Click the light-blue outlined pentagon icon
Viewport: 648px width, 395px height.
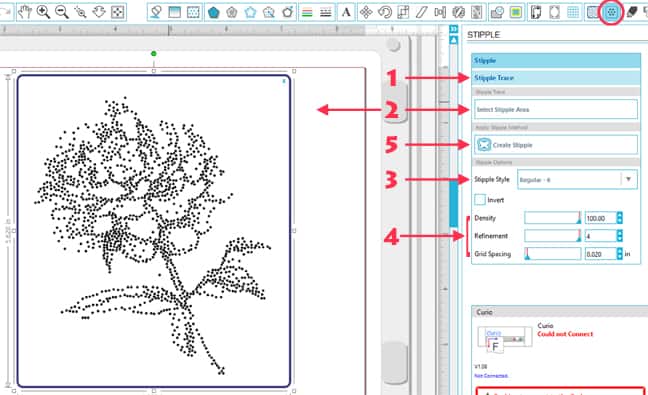[x=250, y=12]
